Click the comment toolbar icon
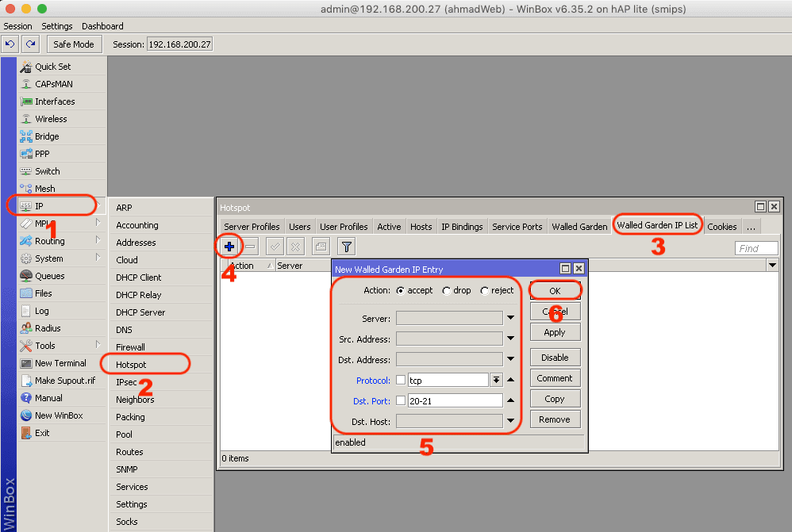 (321, 247)
